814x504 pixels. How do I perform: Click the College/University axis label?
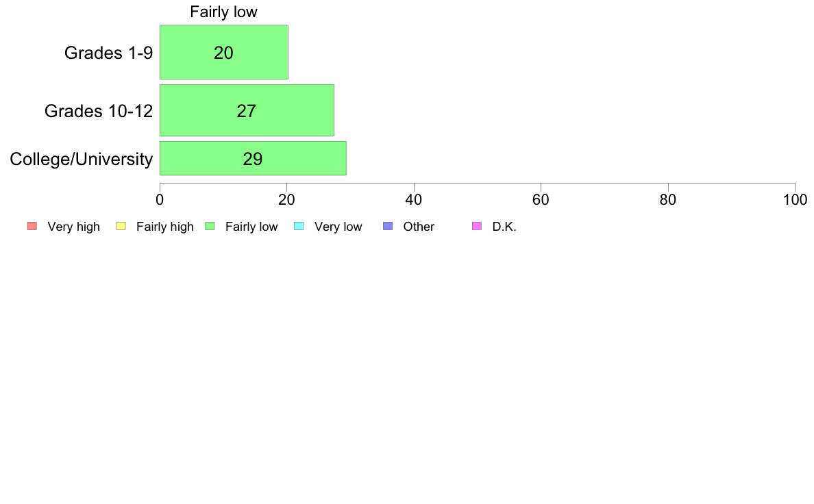tap(82, 159)
